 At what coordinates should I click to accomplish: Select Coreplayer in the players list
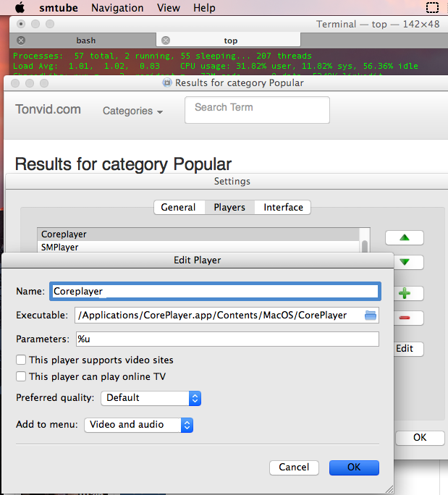[x=198, y=234]
